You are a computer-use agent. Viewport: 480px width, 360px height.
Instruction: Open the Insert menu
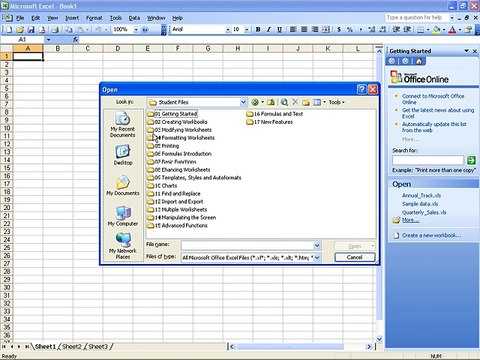click(x=72, y=18)
